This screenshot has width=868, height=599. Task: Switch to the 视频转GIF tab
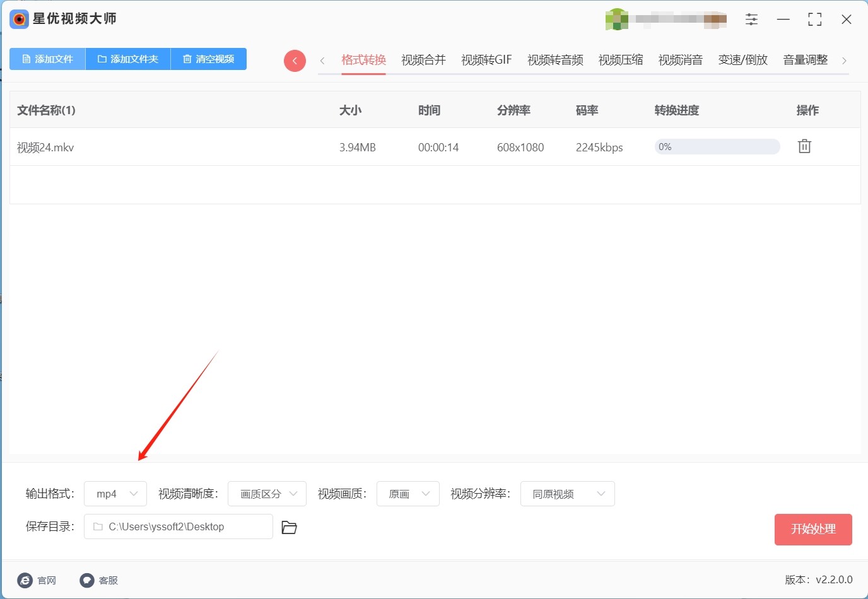[486, 60]
